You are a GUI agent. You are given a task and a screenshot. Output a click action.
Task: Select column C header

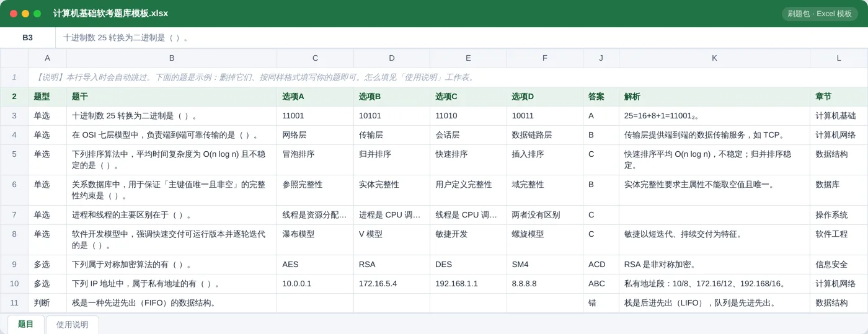315,58
